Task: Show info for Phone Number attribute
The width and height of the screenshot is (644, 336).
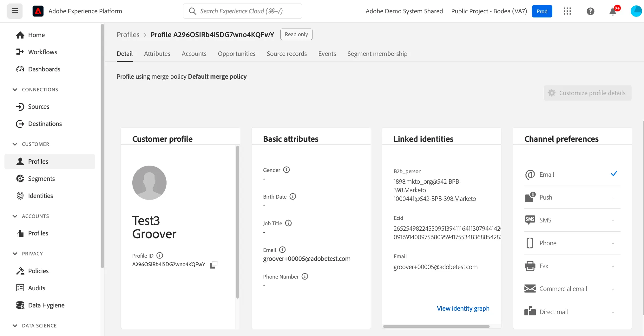Action: (305, 276)
